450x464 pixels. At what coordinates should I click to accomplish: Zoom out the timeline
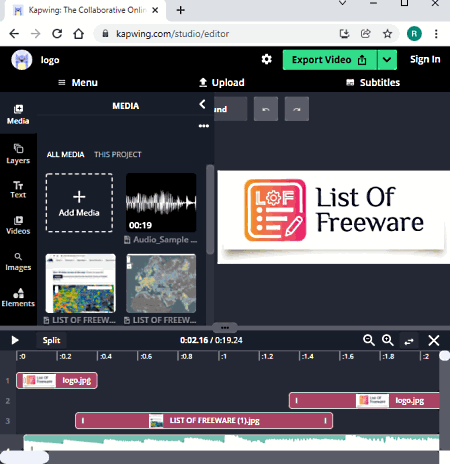pos(368,340)
